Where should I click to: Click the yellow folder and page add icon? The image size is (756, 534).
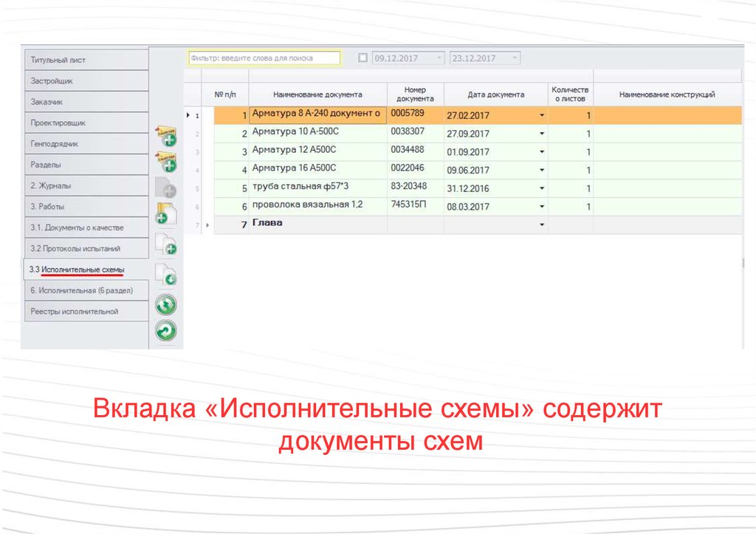(x=165, y=215)
